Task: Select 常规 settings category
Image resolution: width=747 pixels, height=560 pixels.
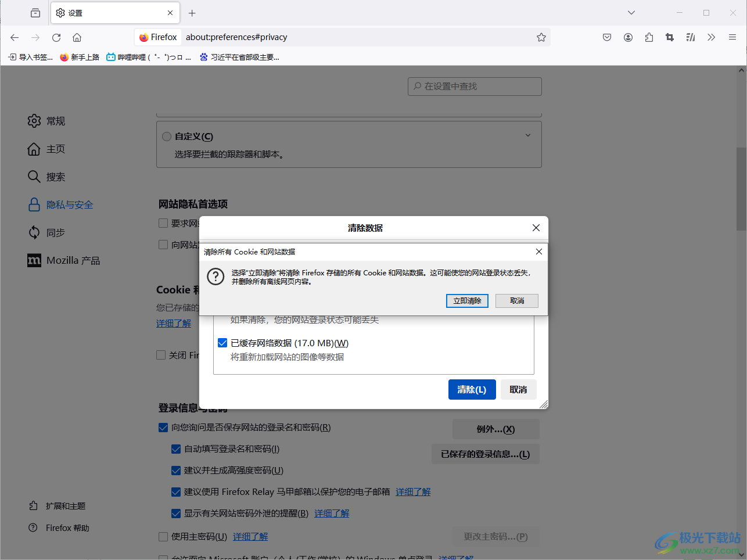Action: pos(46,121)
